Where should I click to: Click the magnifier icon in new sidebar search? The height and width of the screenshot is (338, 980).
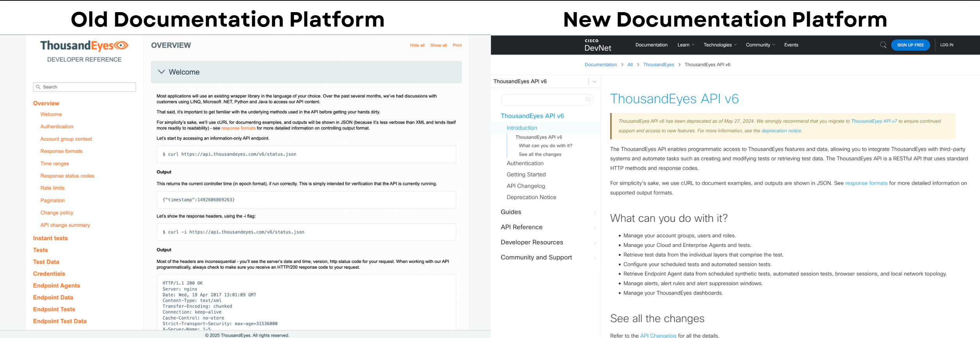pos(588,100)
